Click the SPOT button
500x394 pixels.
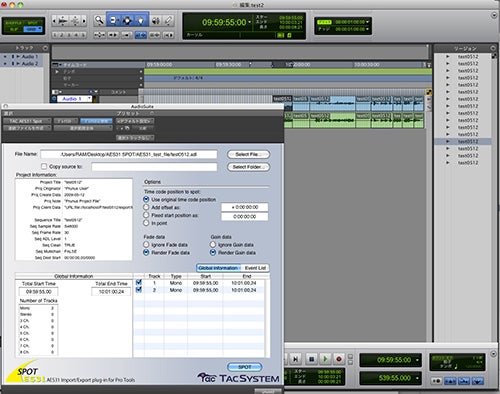click(x=245, y=367)
